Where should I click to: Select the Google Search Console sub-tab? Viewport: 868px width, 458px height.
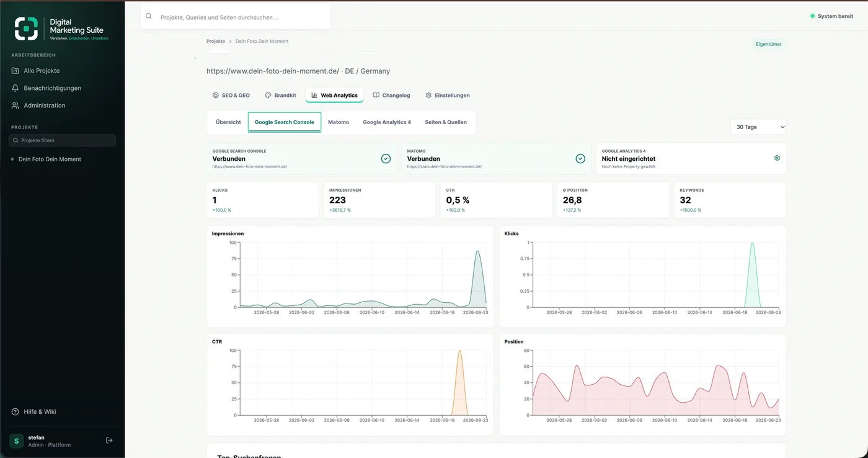pos(285,122)
